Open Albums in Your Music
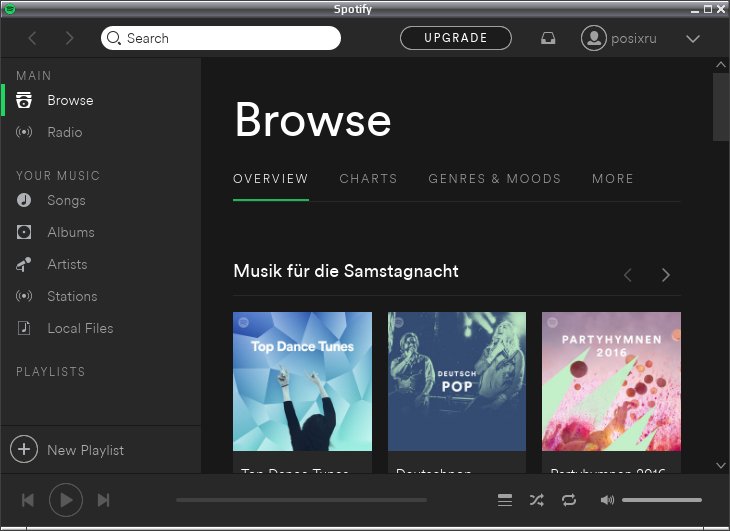Screen dimensions: 730x531 (x=71, y=232)
